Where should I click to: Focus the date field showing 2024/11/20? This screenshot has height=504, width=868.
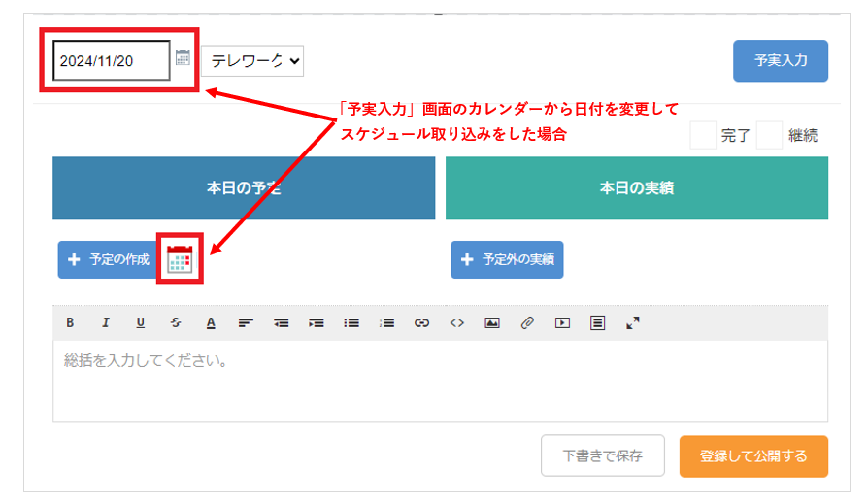[x=112, y=60]
